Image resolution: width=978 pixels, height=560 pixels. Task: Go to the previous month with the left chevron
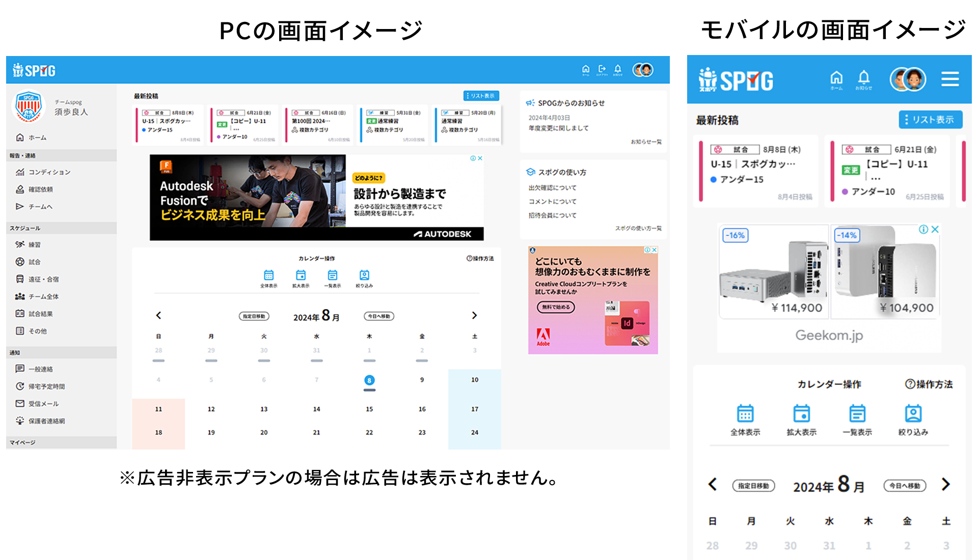coord(158,316)
